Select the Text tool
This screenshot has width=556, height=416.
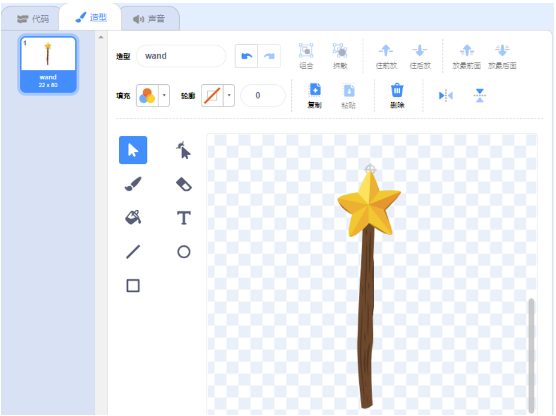pos(184,218)
